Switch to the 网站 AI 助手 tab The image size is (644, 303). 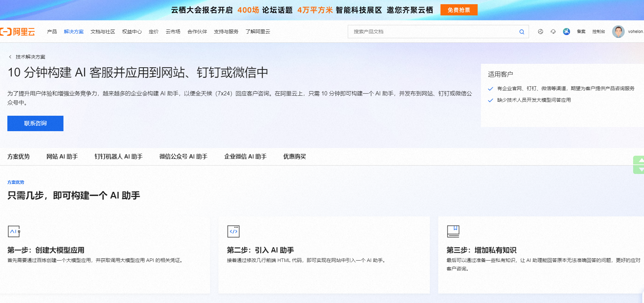pos(62,156)
